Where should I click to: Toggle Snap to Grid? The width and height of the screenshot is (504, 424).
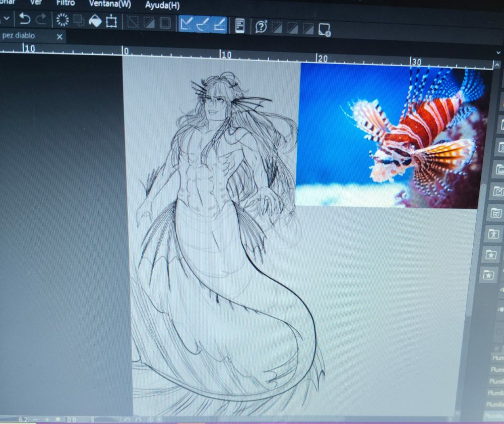[x=219, y=25]
